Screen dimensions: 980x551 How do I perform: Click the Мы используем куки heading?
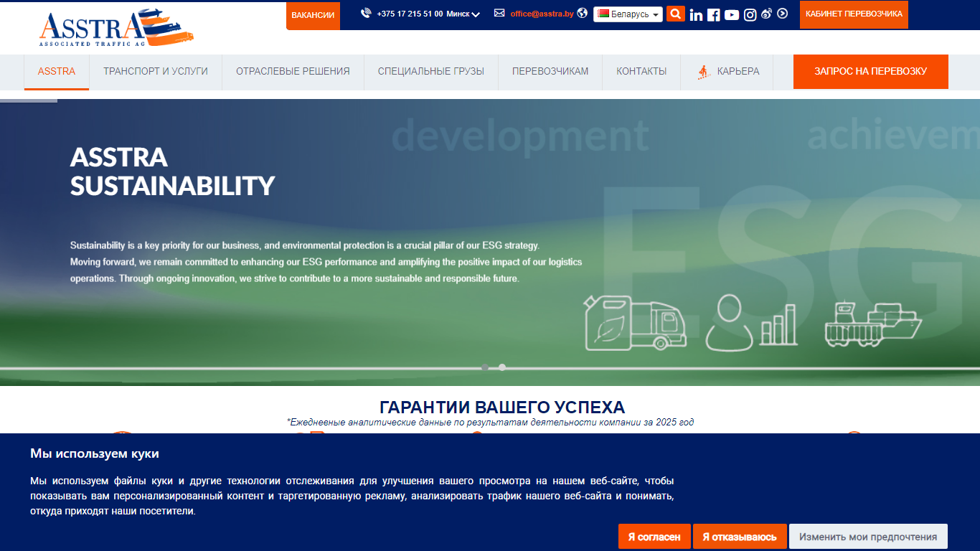95,453
